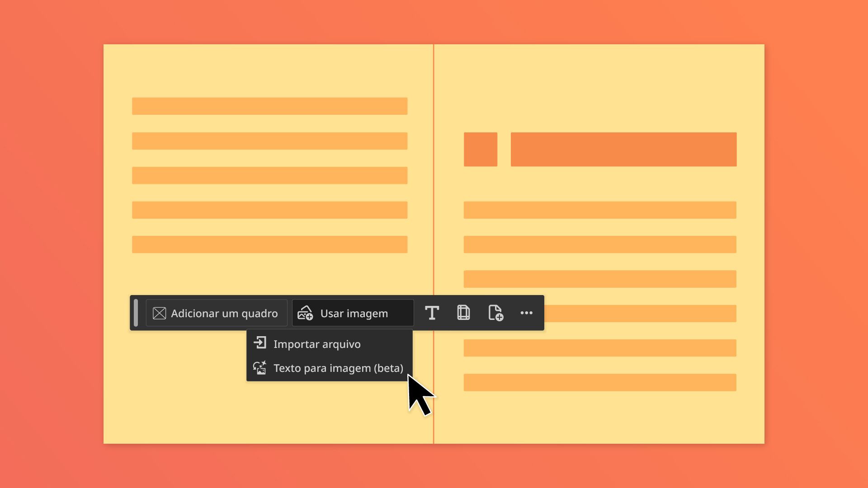Select Texto para imagem (beta) option
The image size is (868, 488).
[x=338, y=368]
